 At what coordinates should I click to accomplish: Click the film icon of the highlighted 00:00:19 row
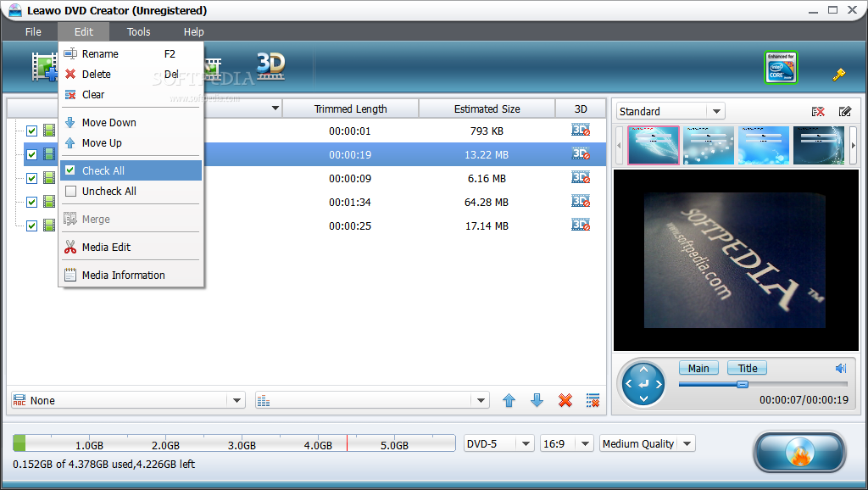pos(49,154)
